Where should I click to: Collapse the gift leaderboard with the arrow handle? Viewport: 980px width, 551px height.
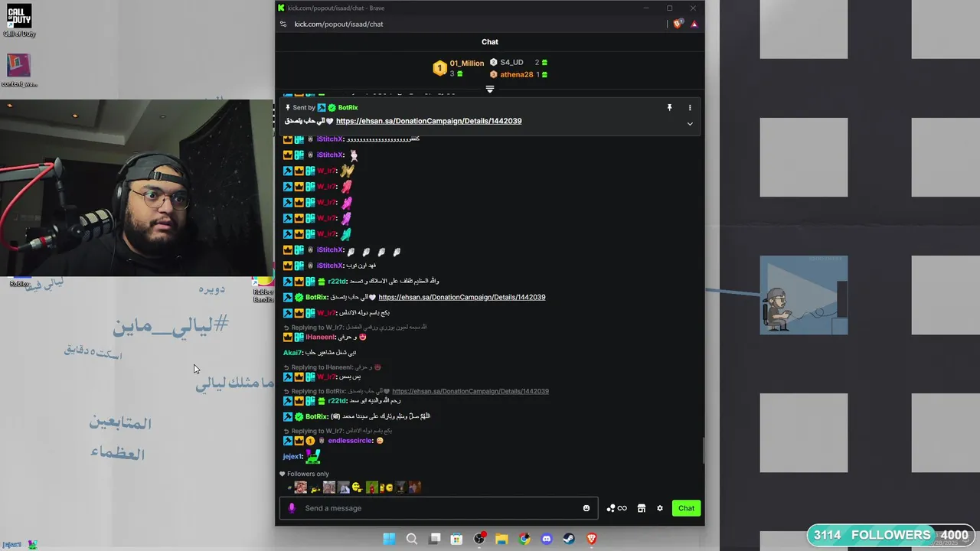point(490,89)
